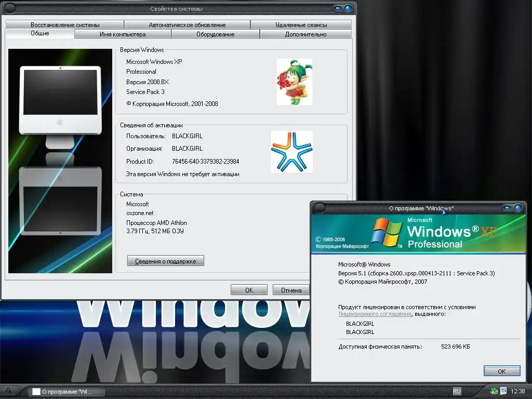532x399 pixels.
Task: Click the Версия 2008.BX text
Action: click(x=147, y=82)
